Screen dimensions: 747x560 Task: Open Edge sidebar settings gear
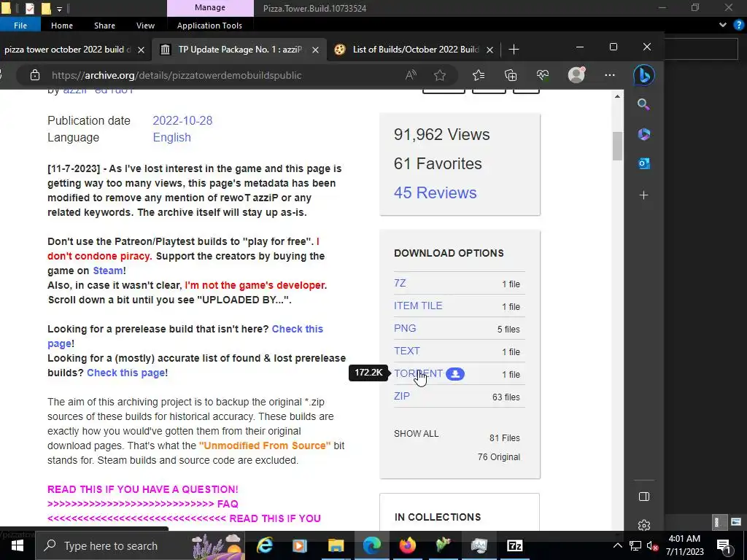point(643,525)
